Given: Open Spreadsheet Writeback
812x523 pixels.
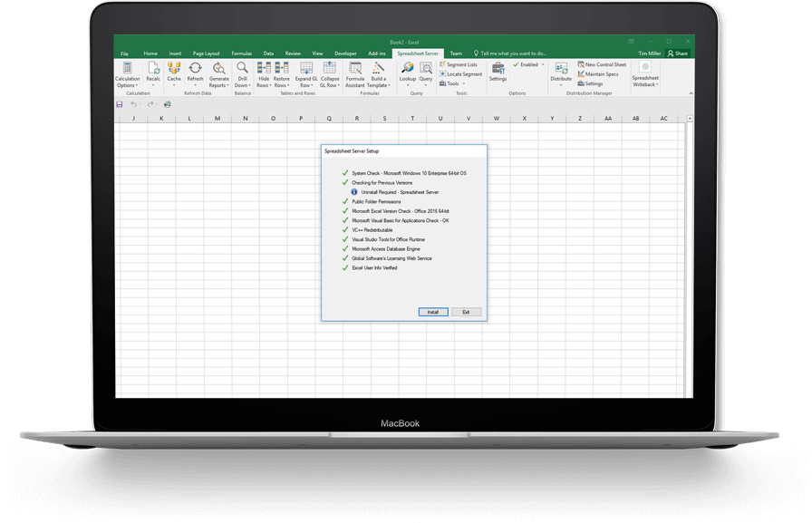Looking at the screenshot, I should click(x=645, y=74).
